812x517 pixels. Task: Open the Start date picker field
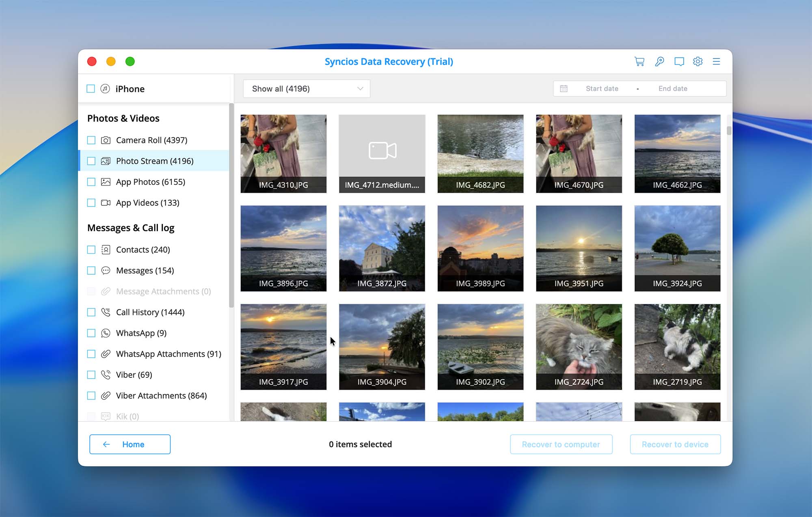pos(602,88)
